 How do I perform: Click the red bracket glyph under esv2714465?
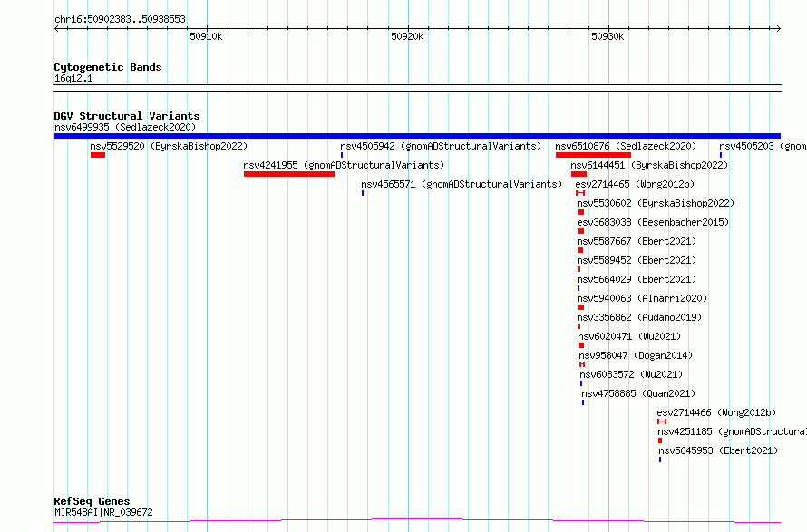(x=580, y=193)
